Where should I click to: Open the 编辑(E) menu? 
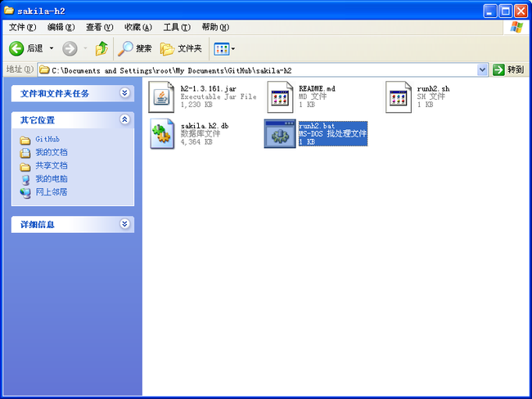[x=61, y=27]
